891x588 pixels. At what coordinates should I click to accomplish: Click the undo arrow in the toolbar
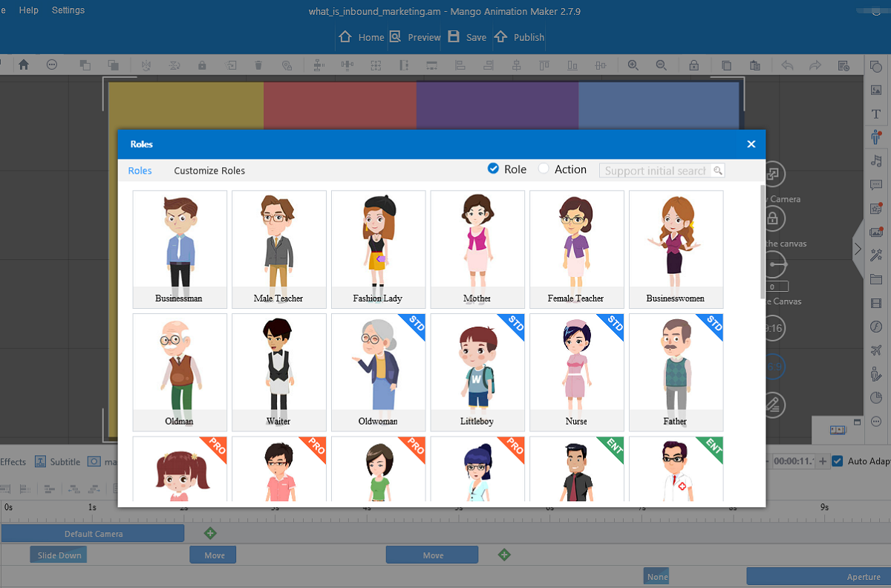787,65
